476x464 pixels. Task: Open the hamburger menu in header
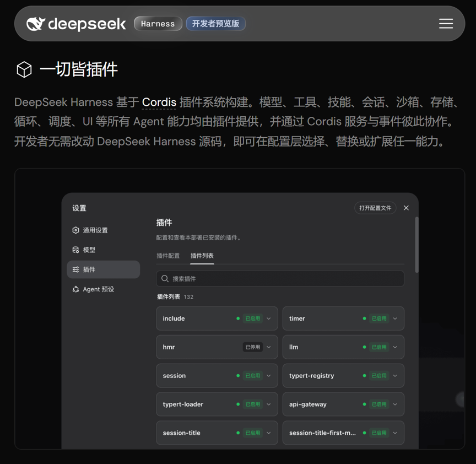446,24
